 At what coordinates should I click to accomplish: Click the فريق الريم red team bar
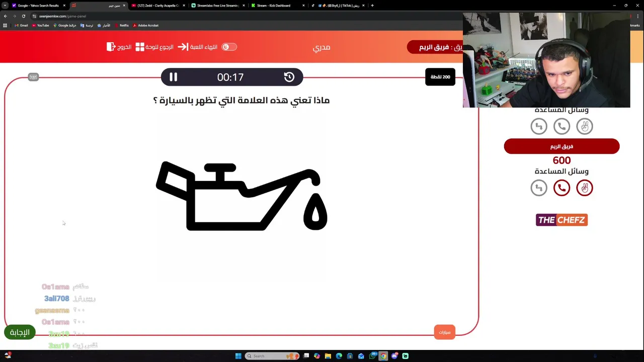point(561,146)
